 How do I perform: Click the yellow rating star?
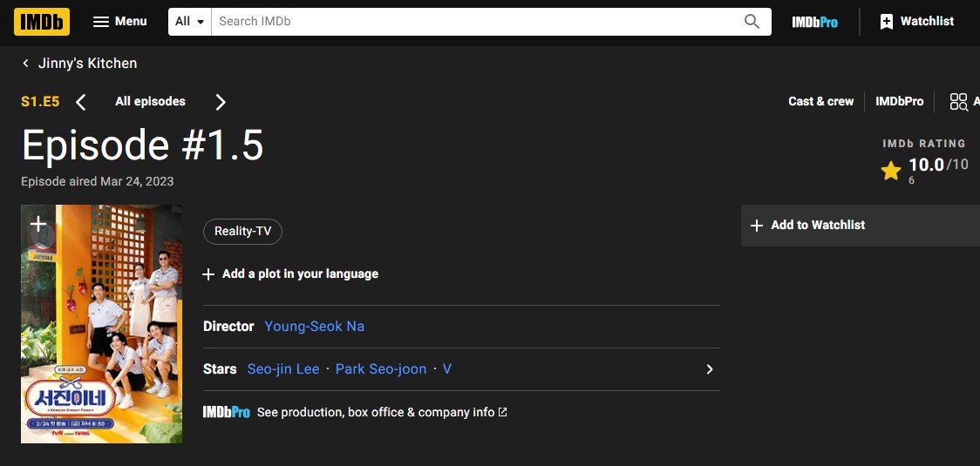tap(890, 171)
